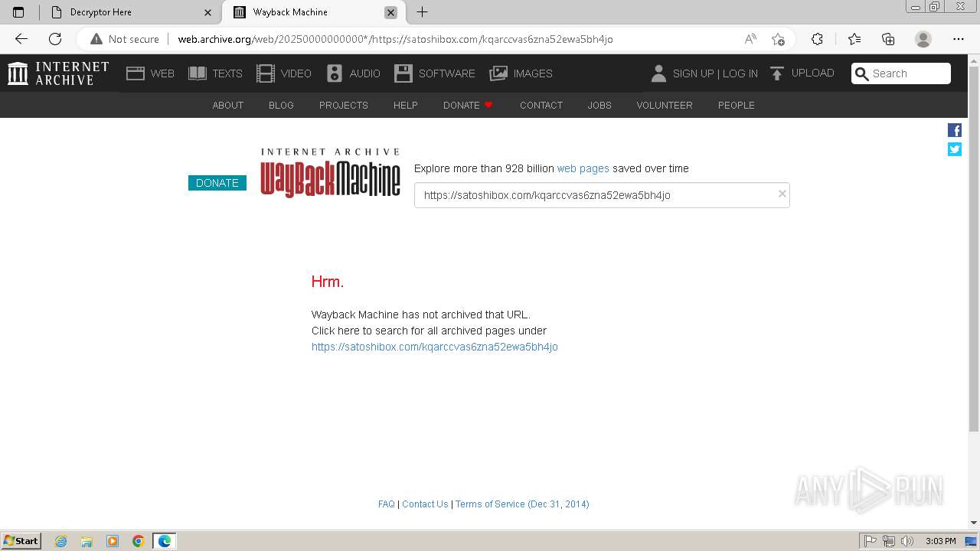Open the WEB section
Screen dimensions: 980x551
click(x=150, y=73)
